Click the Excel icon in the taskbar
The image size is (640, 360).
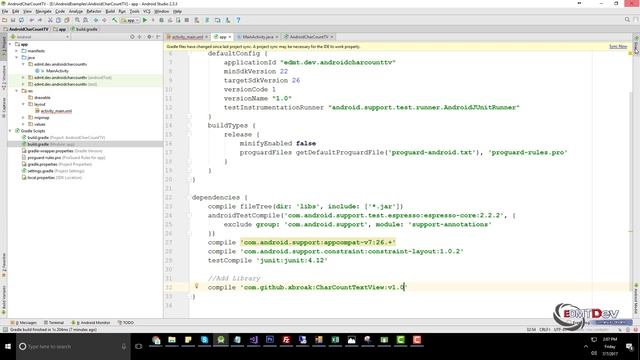point(335,340)
